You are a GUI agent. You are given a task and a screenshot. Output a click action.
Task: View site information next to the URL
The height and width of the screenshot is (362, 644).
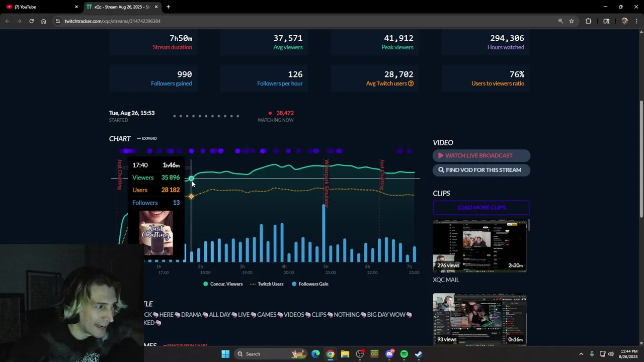58,21
